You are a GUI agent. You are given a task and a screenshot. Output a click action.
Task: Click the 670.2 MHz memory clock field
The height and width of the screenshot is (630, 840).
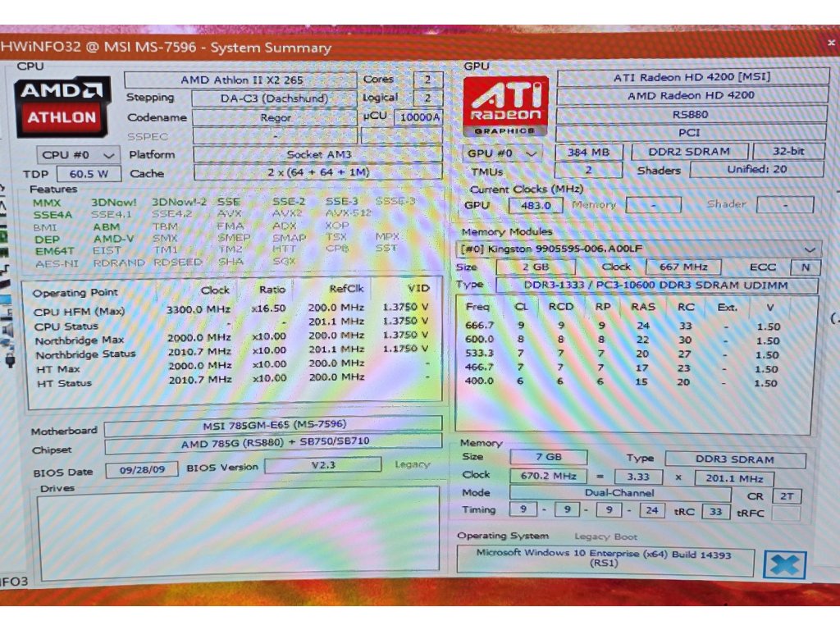[x=549, y=476]
